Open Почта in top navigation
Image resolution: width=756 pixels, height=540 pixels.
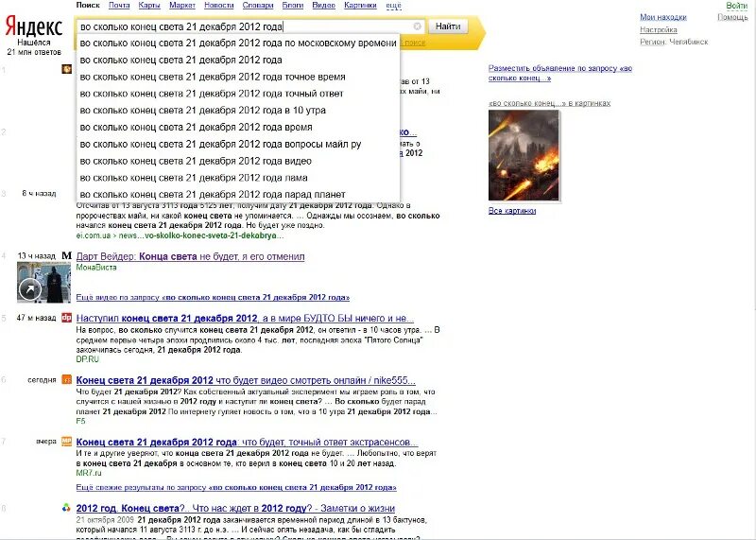pyautogui.click(x=119, y=6)
